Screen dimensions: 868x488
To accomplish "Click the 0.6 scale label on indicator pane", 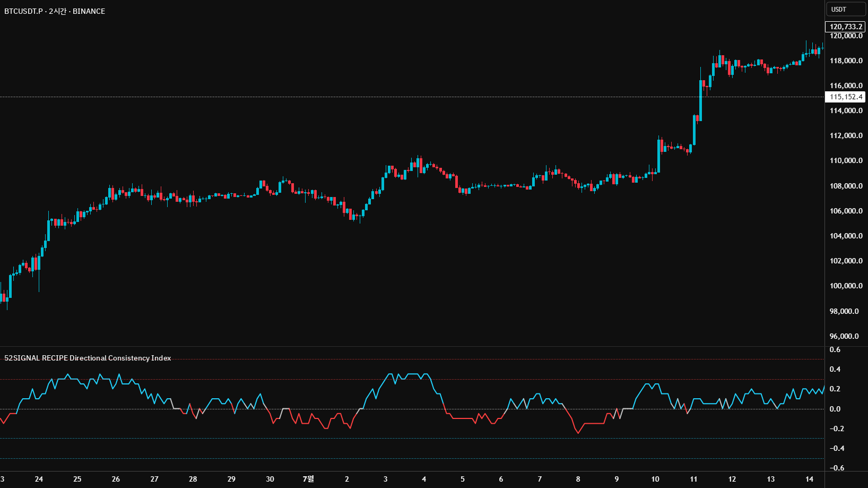I will (835, 349).
